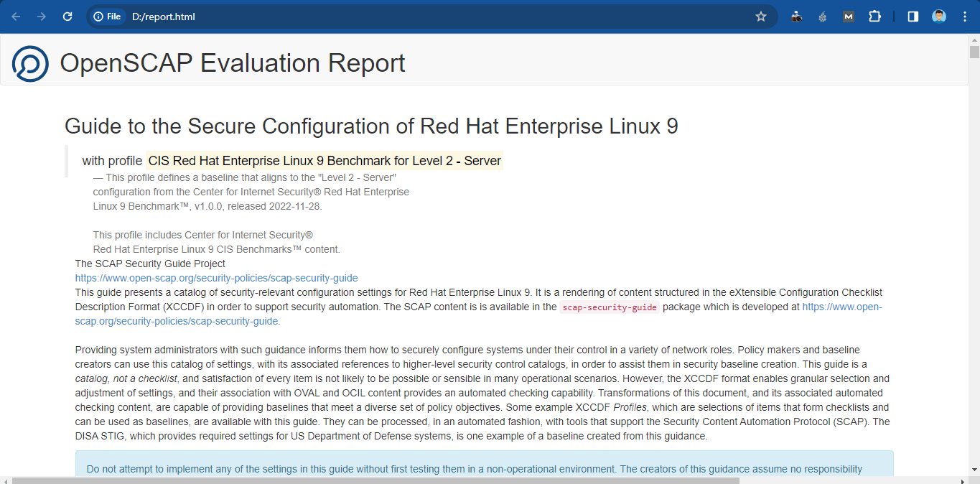Click the browser back arrow

16,17
